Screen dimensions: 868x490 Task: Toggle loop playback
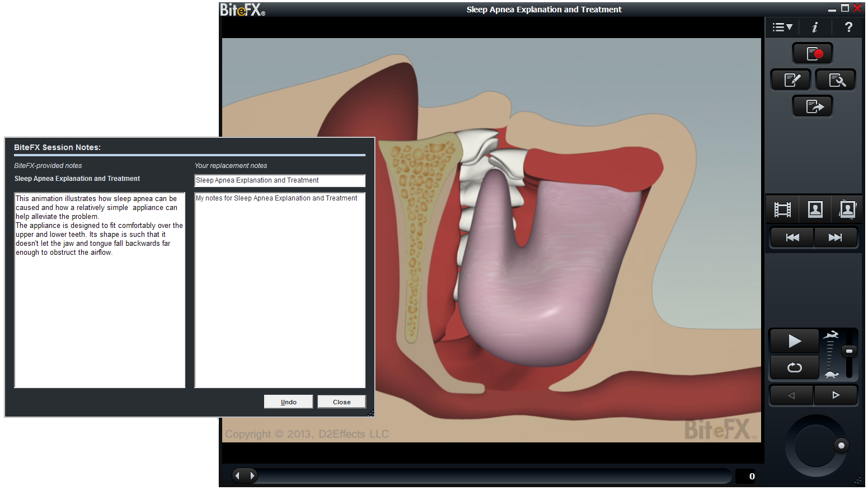click(794, 367)
